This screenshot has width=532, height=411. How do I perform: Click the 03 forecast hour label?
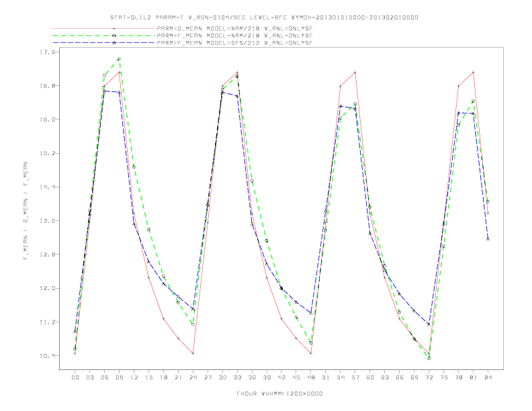tap(89, 377)
